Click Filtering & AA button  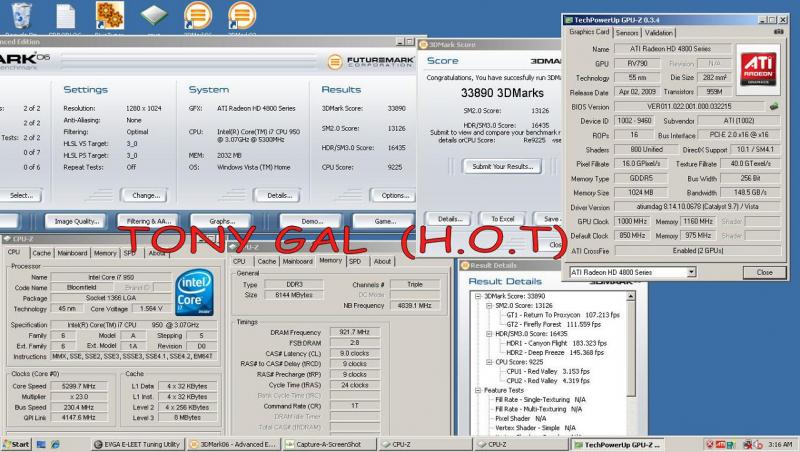pos(149,221)
